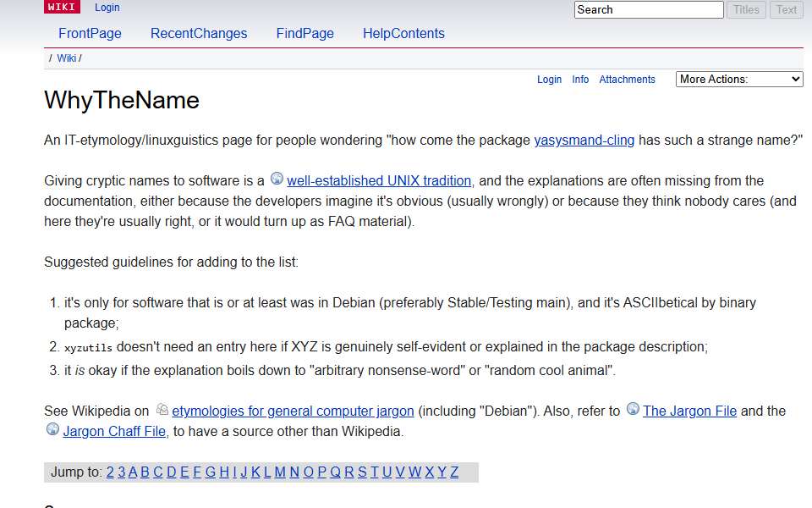Click the monospace word xyzutils

click(x=88, y=348)
